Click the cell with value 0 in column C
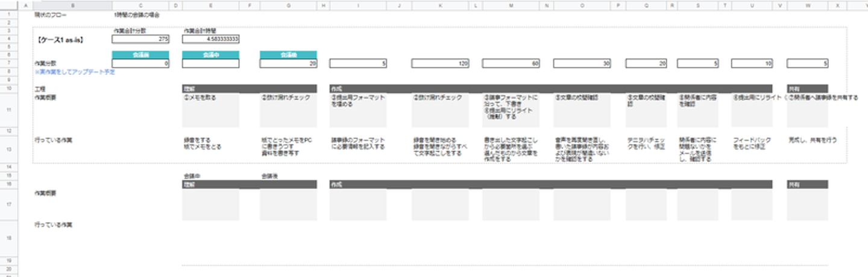The image size is (868, 277). click(140, 63)
